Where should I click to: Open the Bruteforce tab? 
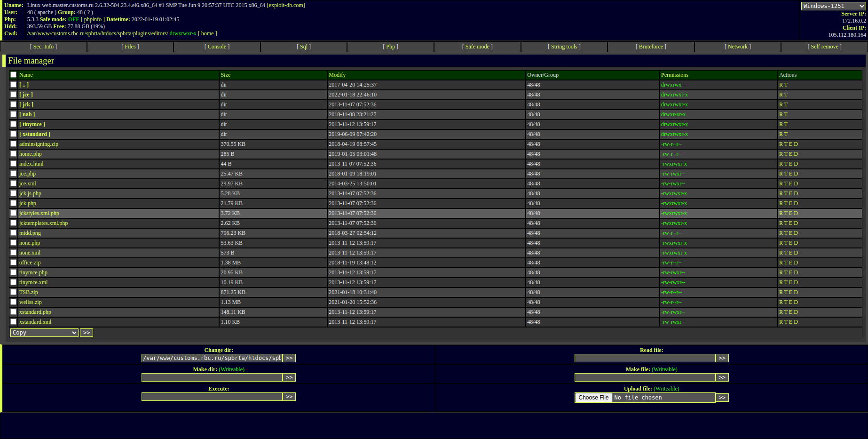651,47
